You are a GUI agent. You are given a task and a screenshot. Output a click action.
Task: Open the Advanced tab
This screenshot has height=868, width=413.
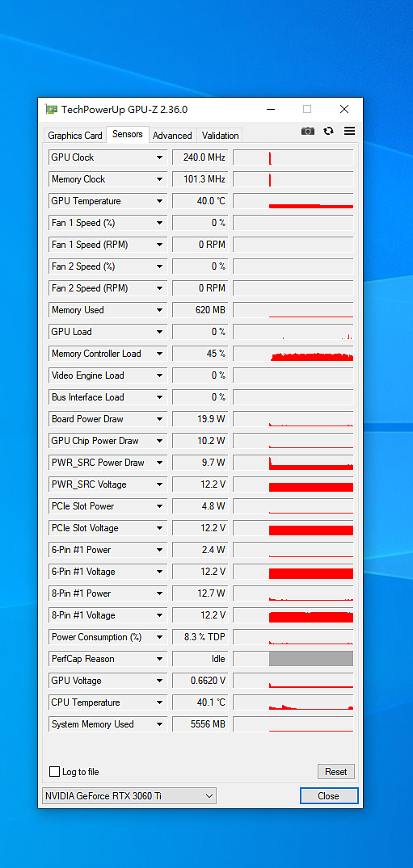172,135
